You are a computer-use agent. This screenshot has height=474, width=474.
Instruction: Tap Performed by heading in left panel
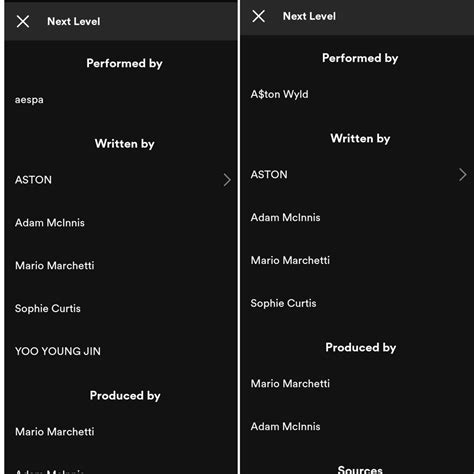pyautogui.click(x=124, y=63)
